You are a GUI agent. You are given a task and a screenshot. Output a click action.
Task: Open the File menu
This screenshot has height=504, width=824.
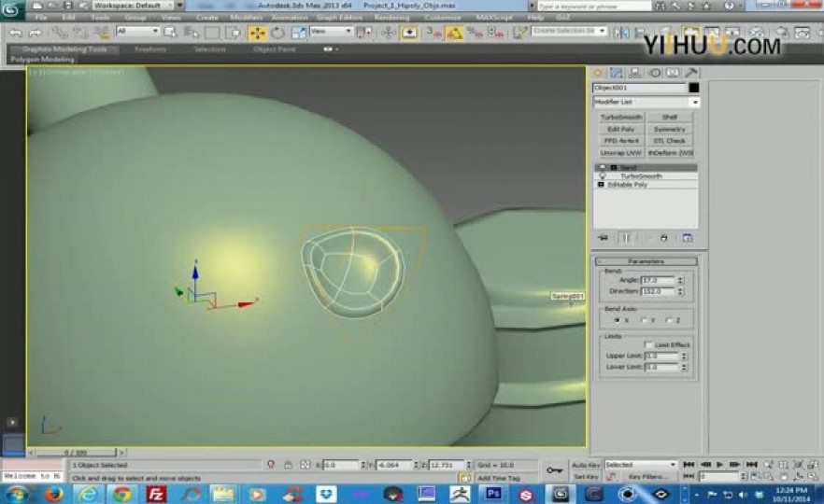tap(40, 18)
